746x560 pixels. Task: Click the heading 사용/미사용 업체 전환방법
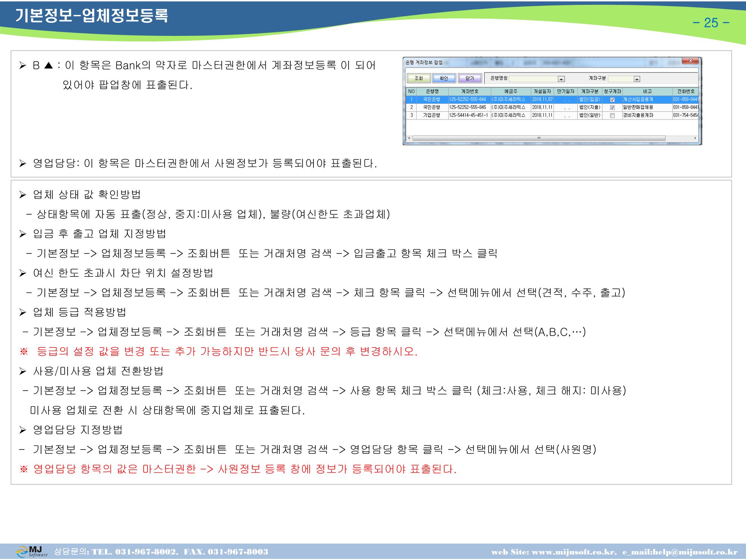click(x=98, y=371)
